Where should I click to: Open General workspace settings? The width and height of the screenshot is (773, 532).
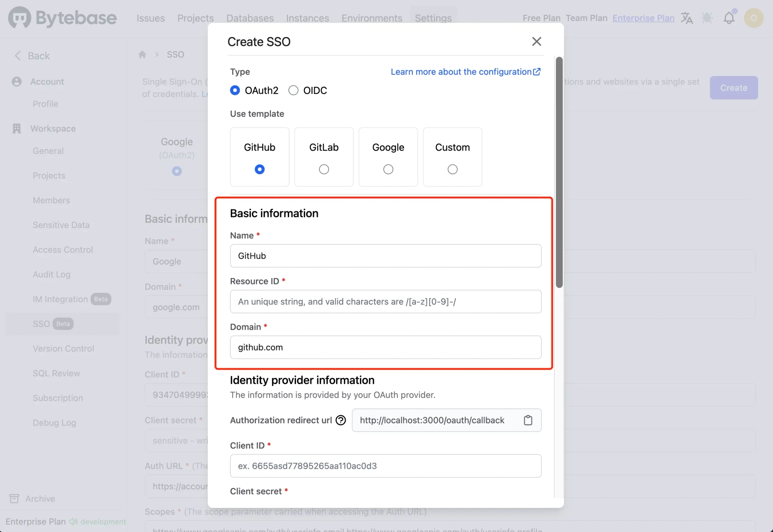[x=48, y=151]
